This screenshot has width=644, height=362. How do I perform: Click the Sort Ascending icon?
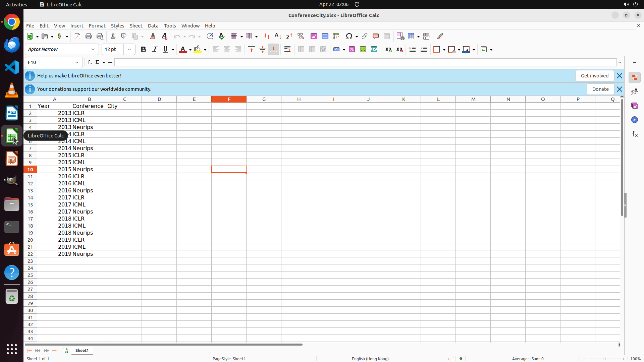tap(278, 36)
